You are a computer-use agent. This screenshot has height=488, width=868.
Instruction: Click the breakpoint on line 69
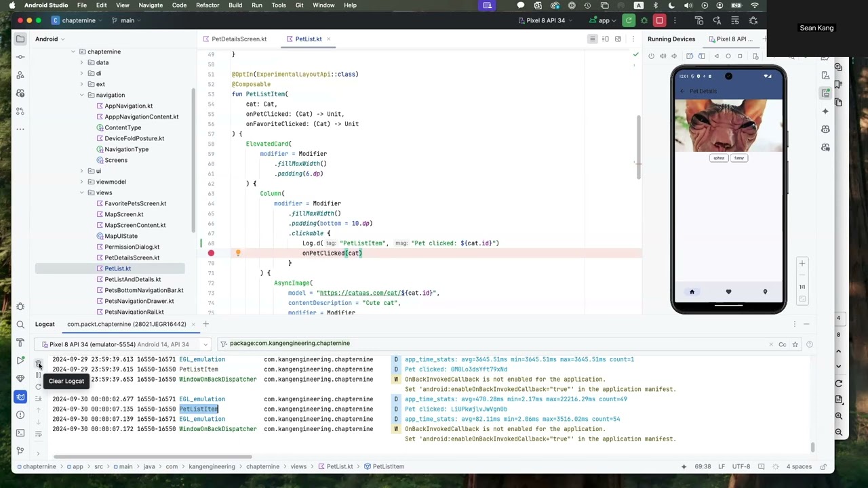(211, 253)
